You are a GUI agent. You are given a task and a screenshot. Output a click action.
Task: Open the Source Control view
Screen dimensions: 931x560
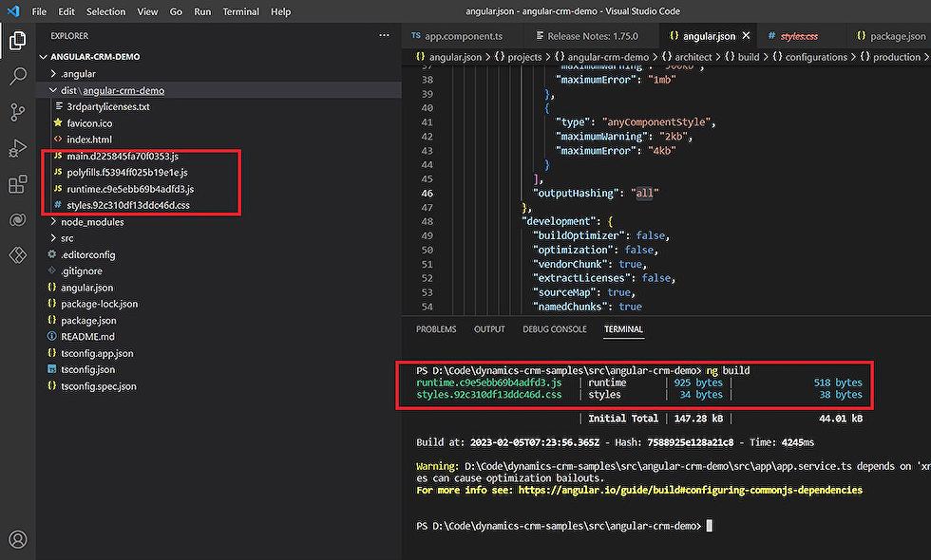click(18, 112)
